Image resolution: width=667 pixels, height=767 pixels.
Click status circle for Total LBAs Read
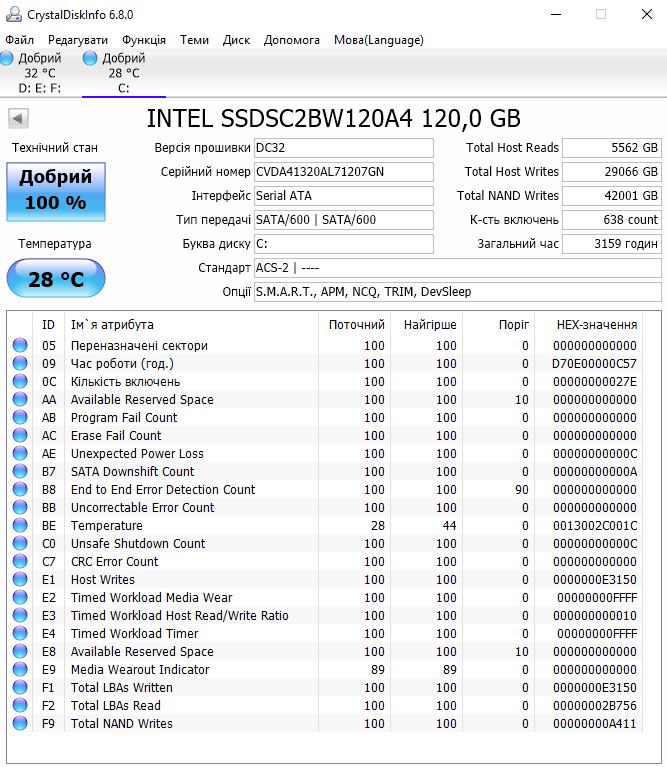click(x=20, y=705)
